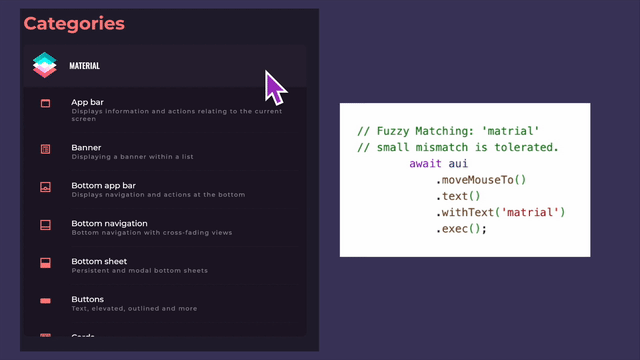Screen dimensions: 640x360
Task: Click the Bottom navigation icon
Action: [x=45, y=225]
